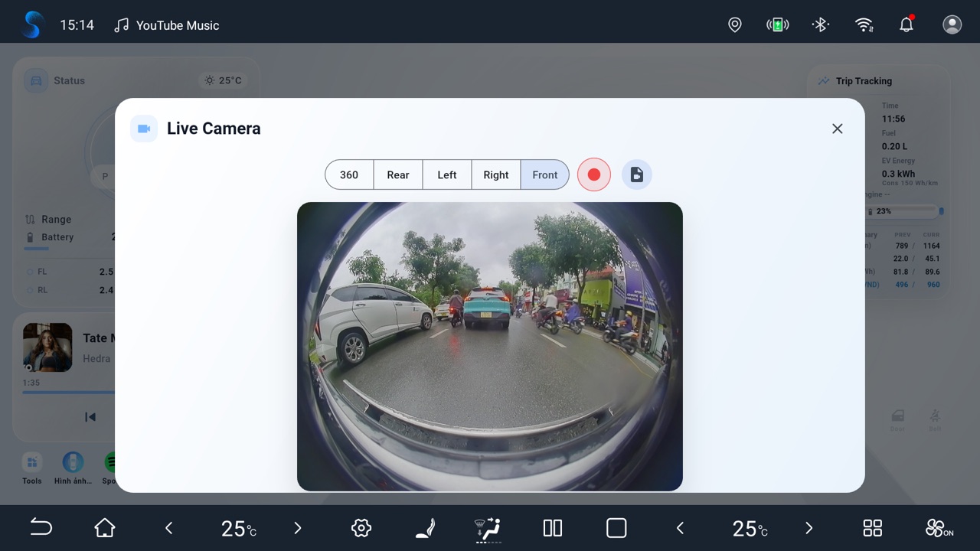The height and width of the screenshot is (551, 980).
Task: Click the live front camera feed
Action: point(490,347)
